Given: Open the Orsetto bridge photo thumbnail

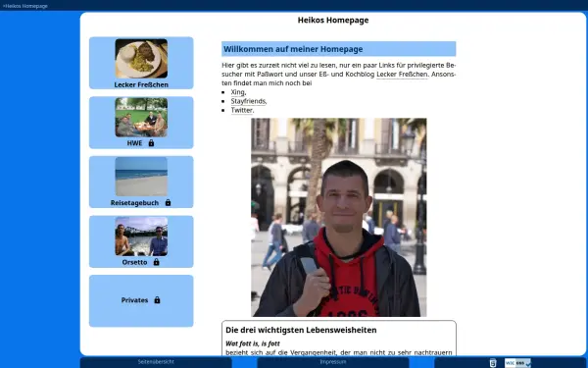Looking at the screenshot, I should 141,237.
